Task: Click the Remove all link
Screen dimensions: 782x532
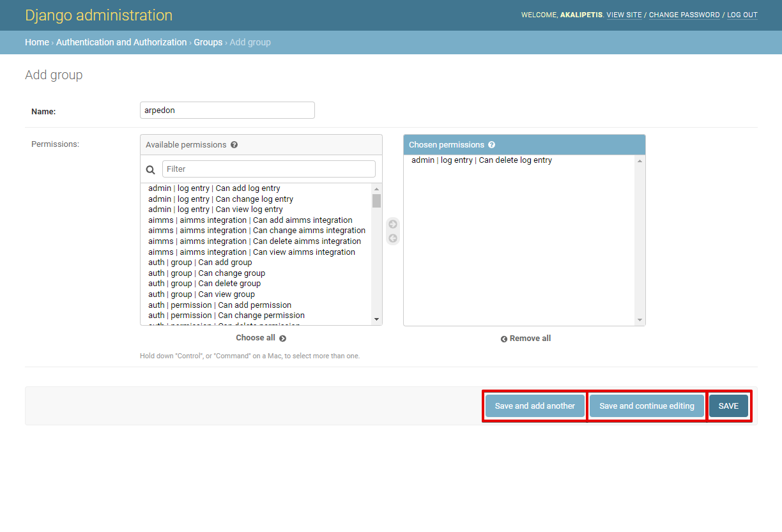Action: click(x=526, y=338)
